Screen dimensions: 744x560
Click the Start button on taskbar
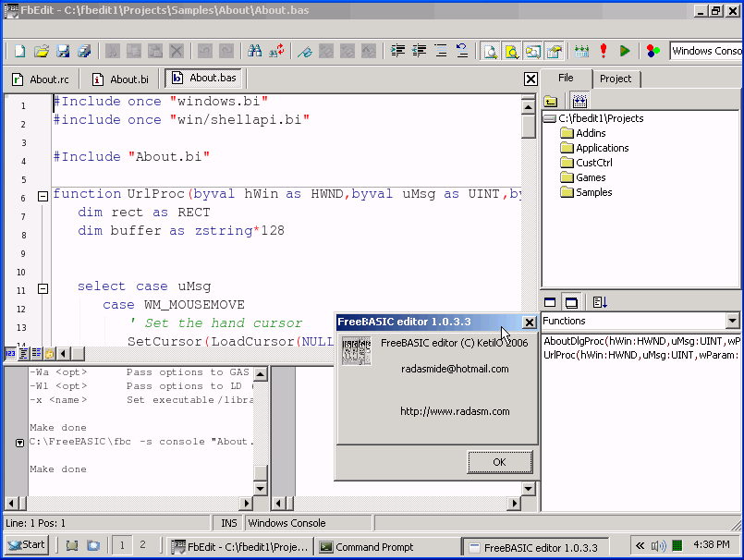coord(26,545)
